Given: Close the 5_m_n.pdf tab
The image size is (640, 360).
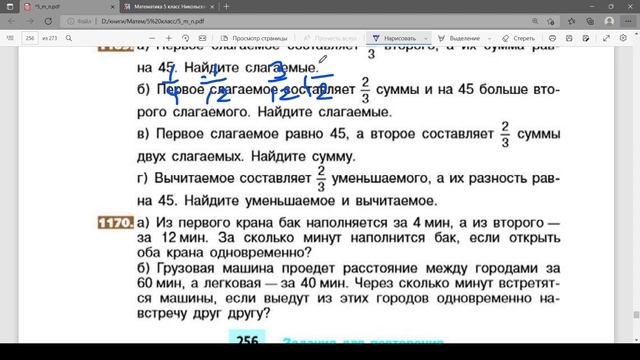Looking at the screenshot, I should pyautogui.click(x=113, y=7).
